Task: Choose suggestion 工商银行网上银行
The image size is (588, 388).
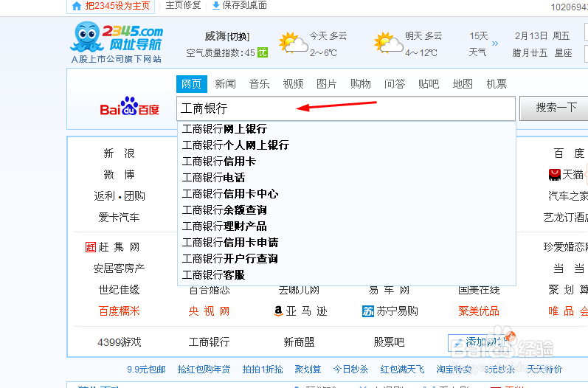Action: [347, 129]
